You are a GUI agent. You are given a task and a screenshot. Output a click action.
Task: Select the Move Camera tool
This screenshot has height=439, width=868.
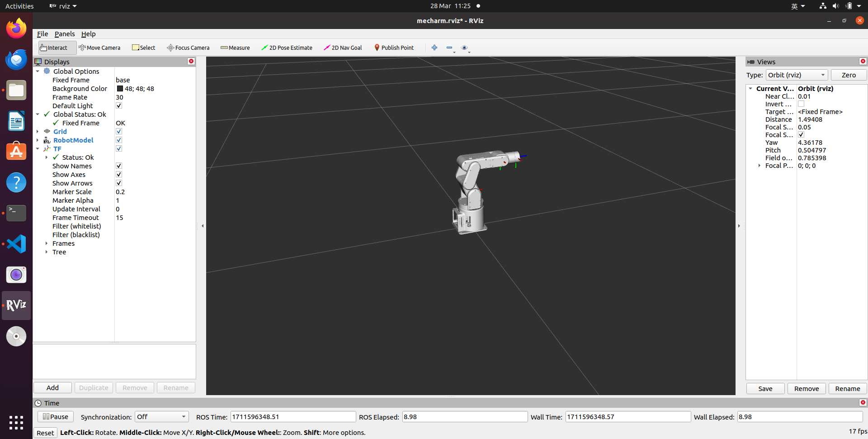click(x=99, y=48)
